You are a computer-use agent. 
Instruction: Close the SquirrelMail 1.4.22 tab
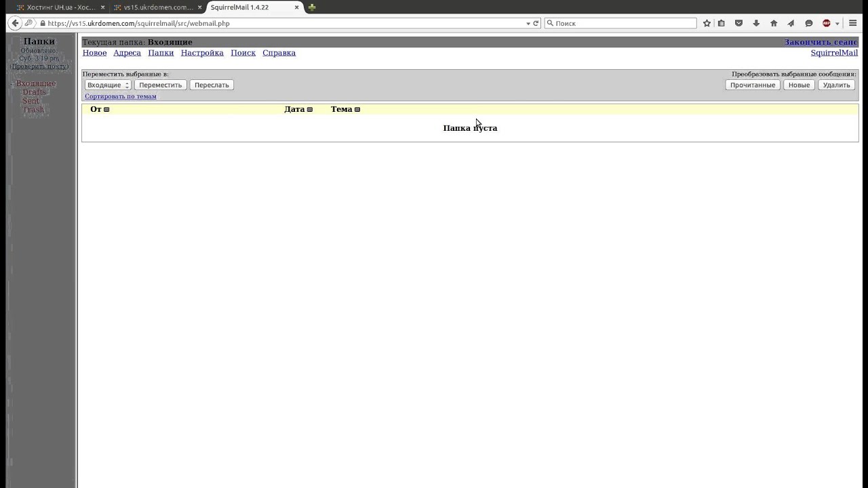[296, 7]
